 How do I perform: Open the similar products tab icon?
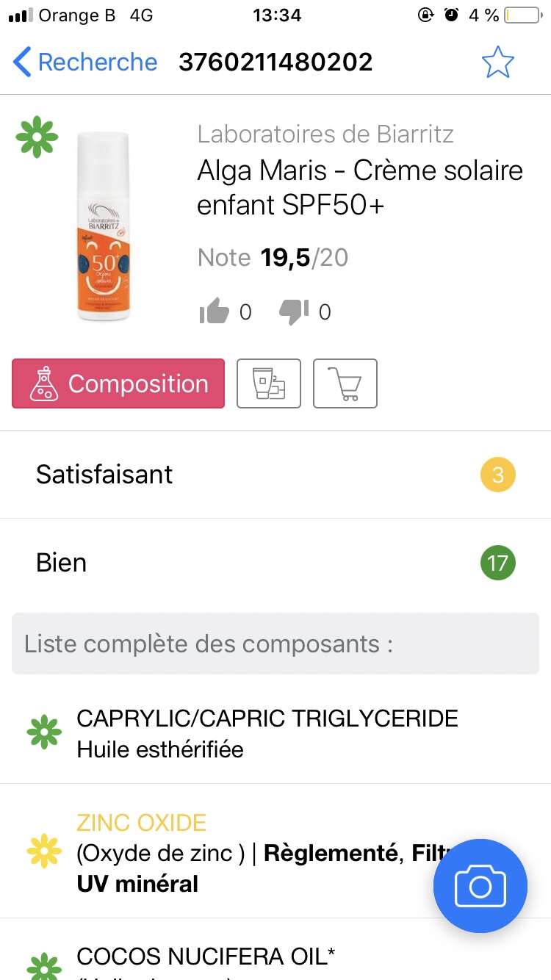(268, 383)
